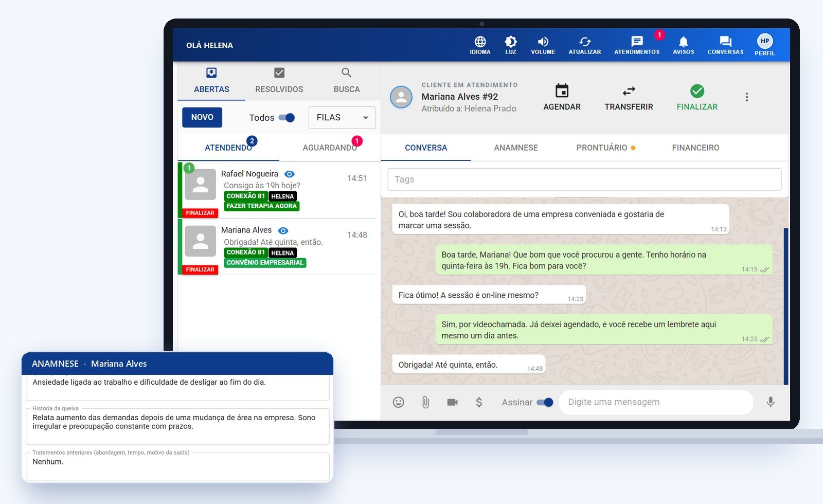Image resolution: width=823 pixels, height=504 pixels.
Task: Click eye icon next to Mariana Alves
Action: (x=283, y=231)
